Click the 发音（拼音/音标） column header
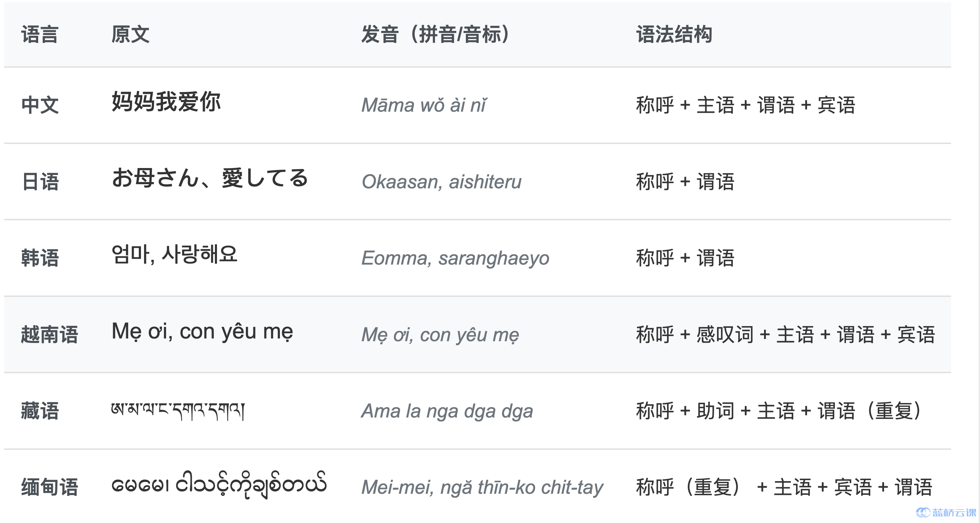Image resolution: width=980 pixels, height=523 pixels. (435, 35)
